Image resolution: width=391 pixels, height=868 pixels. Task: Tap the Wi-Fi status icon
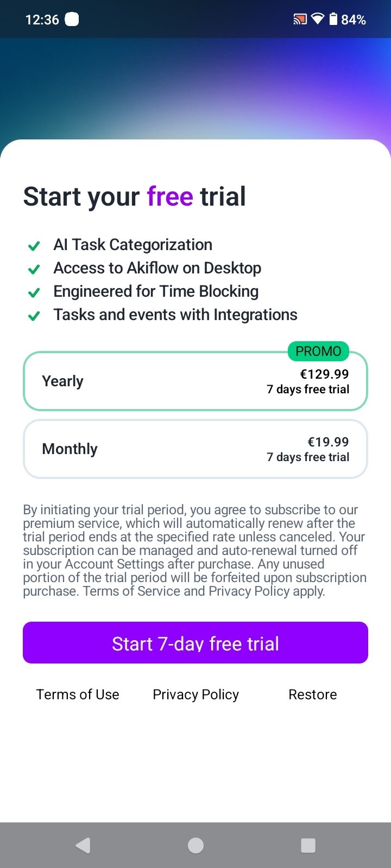[x=317, y=20]
